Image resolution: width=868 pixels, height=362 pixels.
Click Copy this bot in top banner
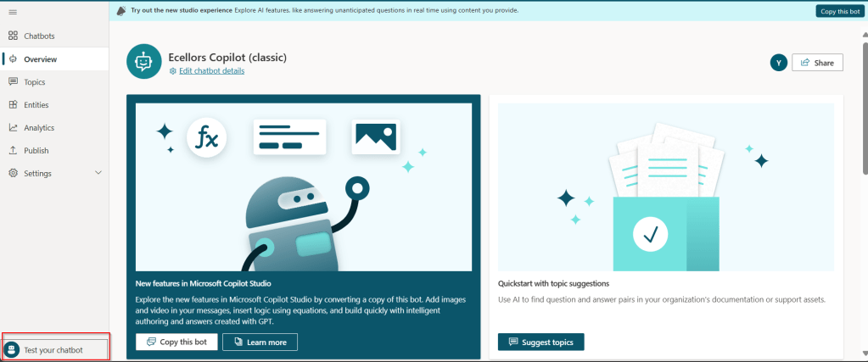(x=839, y=11)
